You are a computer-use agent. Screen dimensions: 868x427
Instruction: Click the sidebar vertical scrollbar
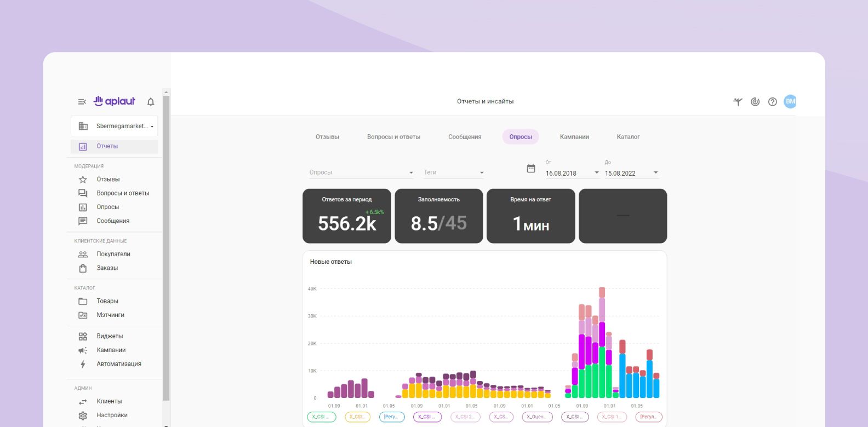point(166,246)
